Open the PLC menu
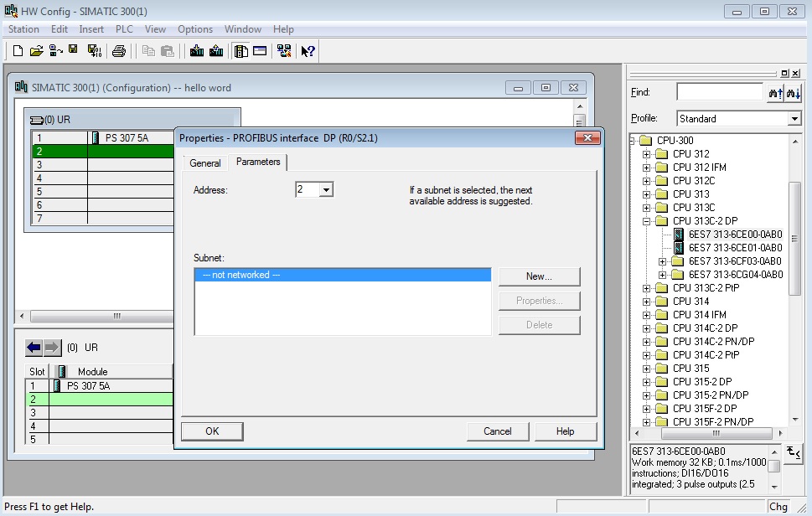The height and width of the screenshot is (516, 812). coord(124,29)
